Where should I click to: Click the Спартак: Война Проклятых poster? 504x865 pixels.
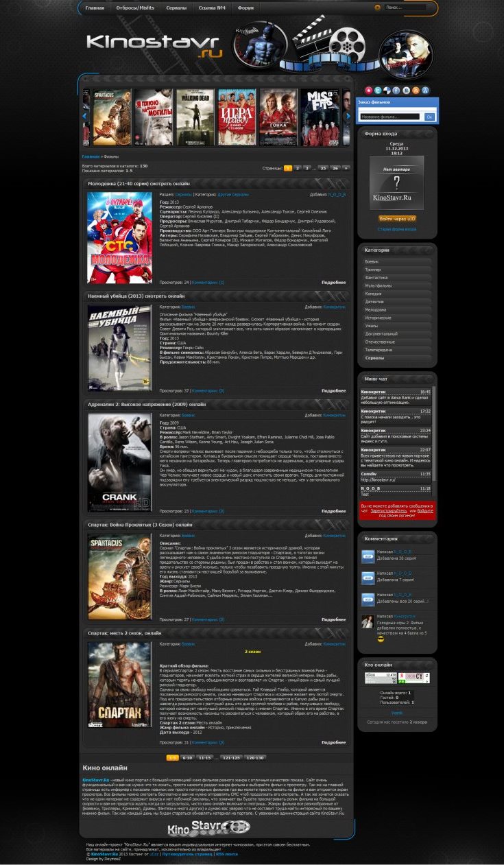[x=120, y=577]
